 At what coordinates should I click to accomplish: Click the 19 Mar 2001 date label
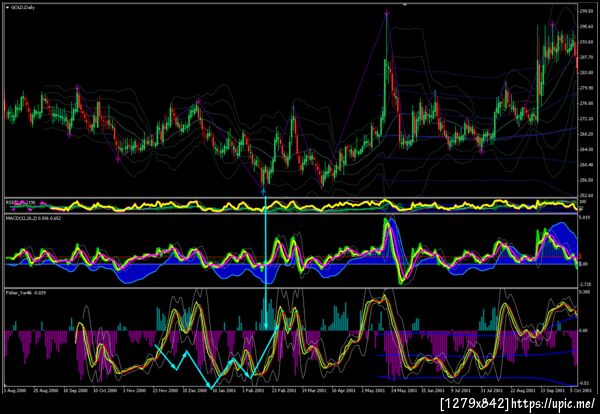315,390
